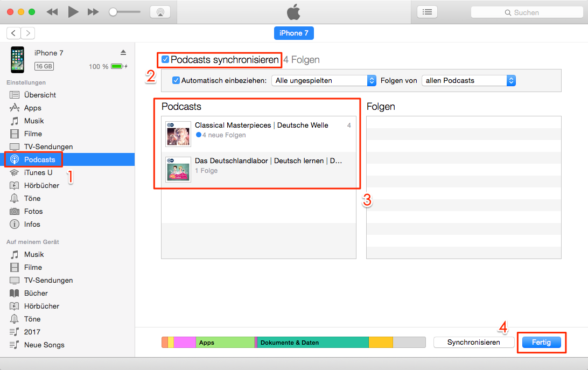Click the battery charge indicator
This screenshot has width=588, height=370.
point(119,66)
